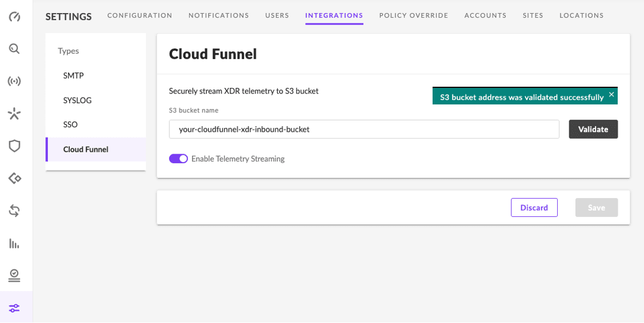
Task: Open the bar chart reports icon
Action: pyautogui.click(x=14, y=244)
